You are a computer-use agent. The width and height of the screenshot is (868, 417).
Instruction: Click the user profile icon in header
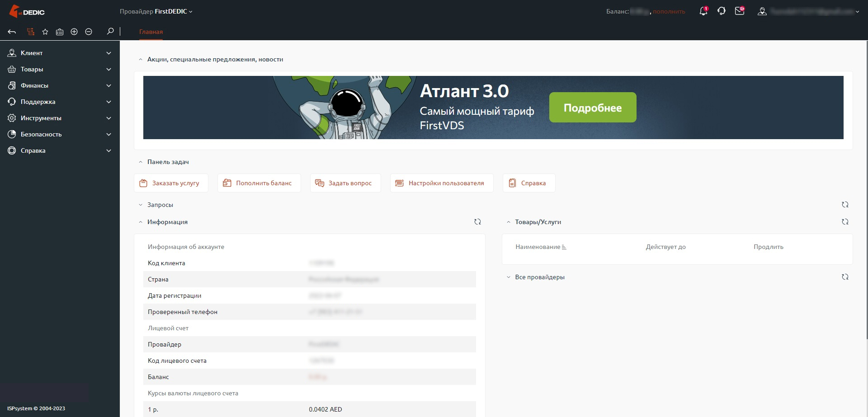tap(762, 11)
